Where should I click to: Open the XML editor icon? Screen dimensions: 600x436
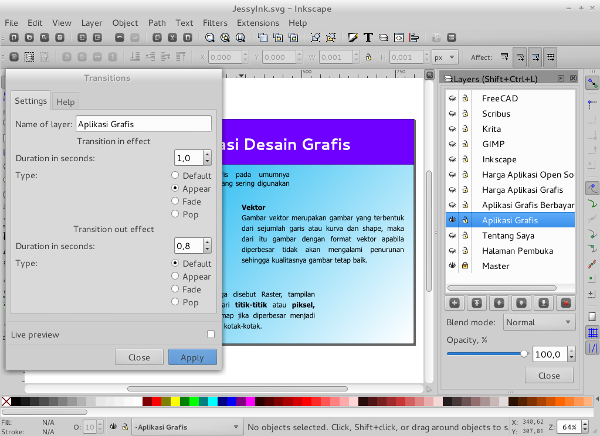[399, 38]
